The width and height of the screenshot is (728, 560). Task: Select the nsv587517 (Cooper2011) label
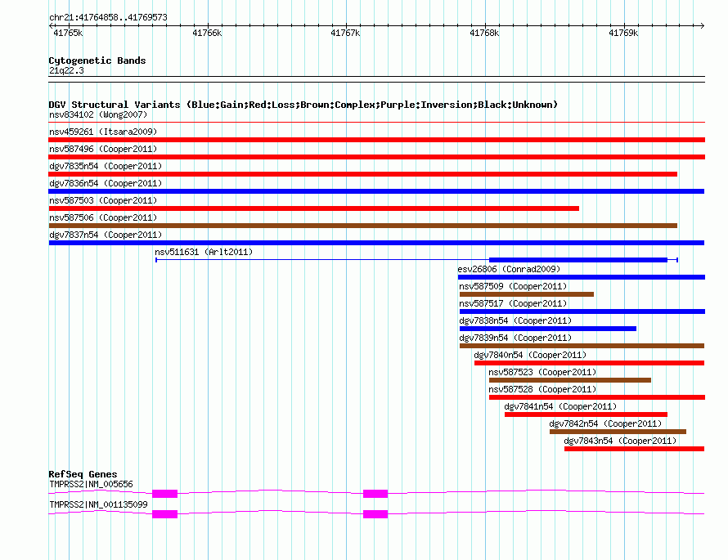[x=513, y=303]
